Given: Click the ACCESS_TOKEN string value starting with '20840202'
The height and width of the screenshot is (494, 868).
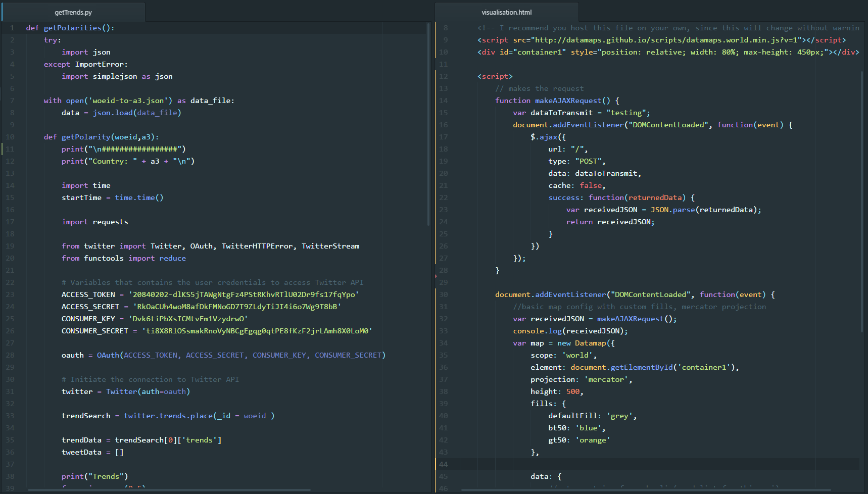Looking at the screenshot, I should click(x=244, y=294).
